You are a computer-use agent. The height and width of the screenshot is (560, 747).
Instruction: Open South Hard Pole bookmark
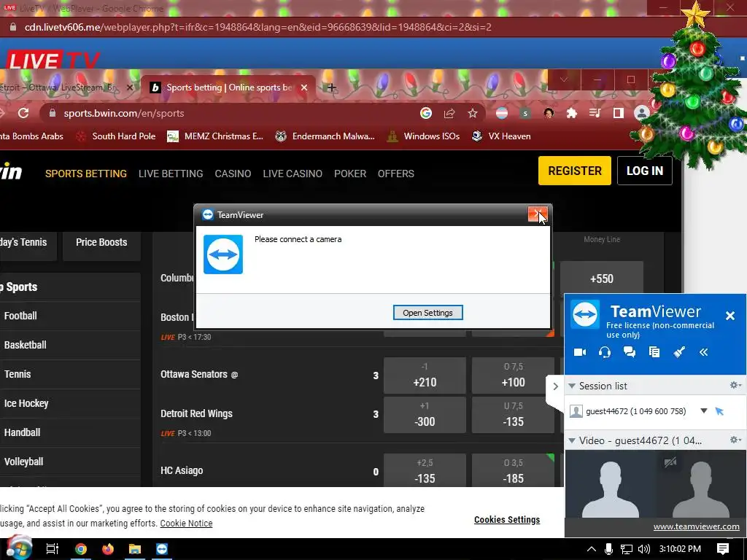point(116,136)
